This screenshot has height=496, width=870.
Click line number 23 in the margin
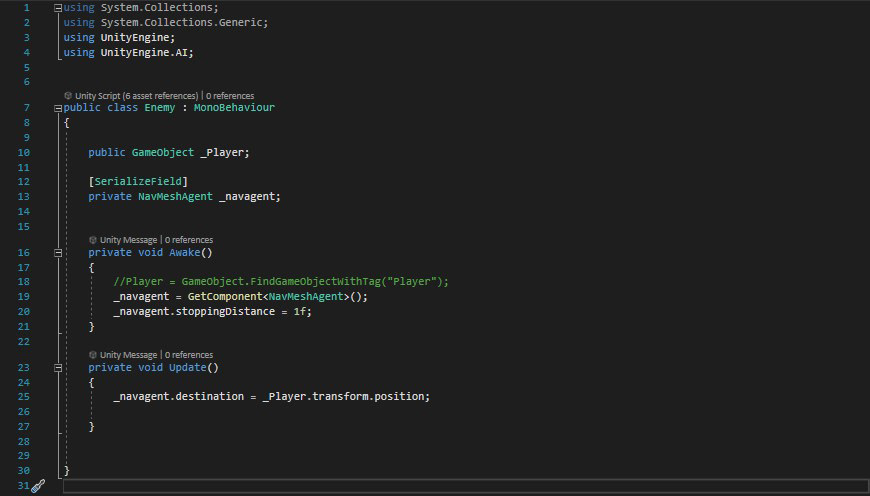click(23, 367)
